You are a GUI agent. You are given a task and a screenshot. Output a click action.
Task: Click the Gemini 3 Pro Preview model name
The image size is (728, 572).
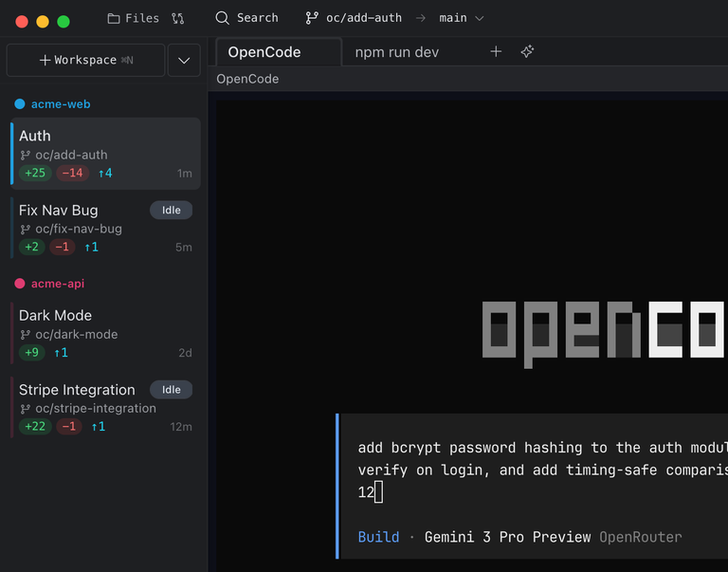coord(507,537)
